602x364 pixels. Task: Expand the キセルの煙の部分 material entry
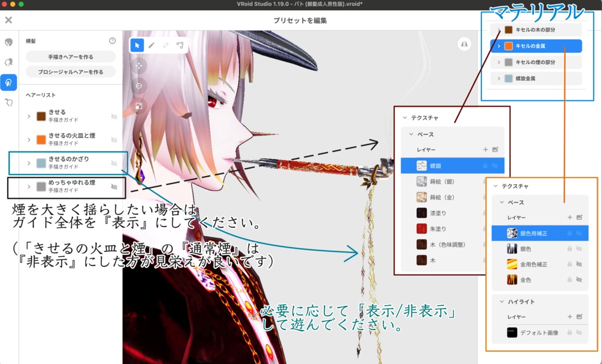pos(499,62)
